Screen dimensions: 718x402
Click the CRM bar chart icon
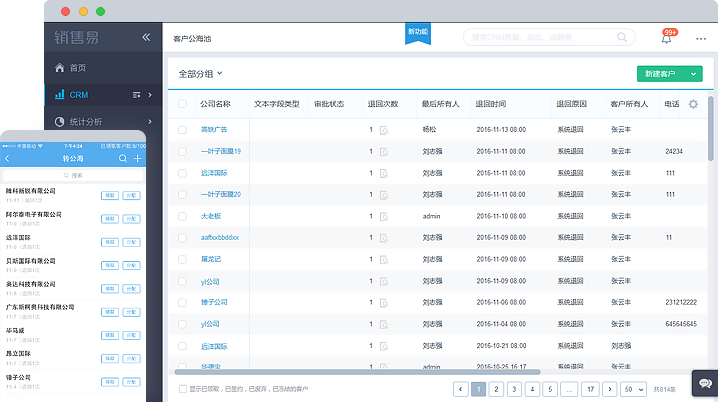[60, 95]
